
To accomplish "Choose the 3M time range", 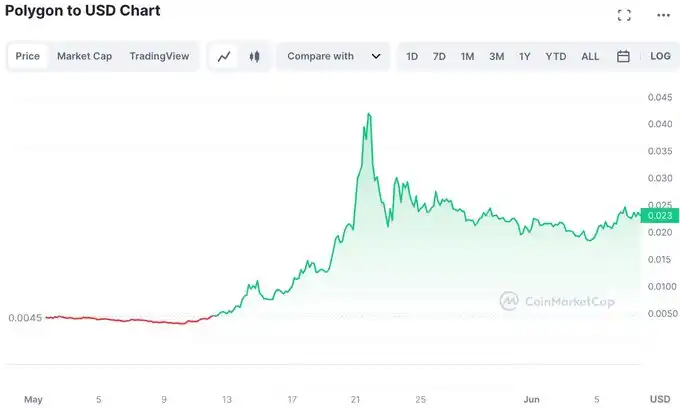I will [496, 57].
